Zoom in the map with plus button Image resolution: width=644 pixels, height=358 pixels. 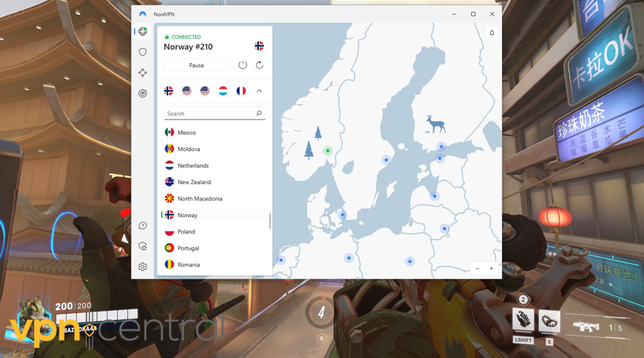(x=491, y=268)
